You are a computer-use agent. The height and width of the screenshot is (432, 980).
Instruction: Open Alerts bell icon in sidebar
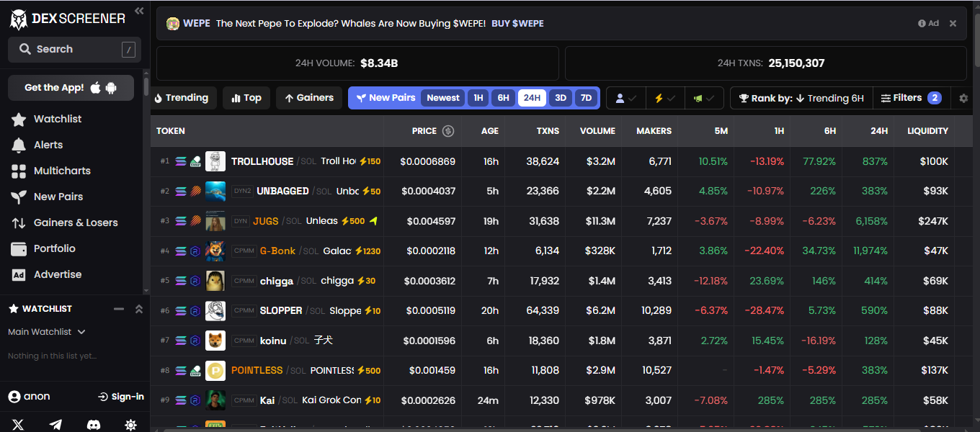coord(19,145)
